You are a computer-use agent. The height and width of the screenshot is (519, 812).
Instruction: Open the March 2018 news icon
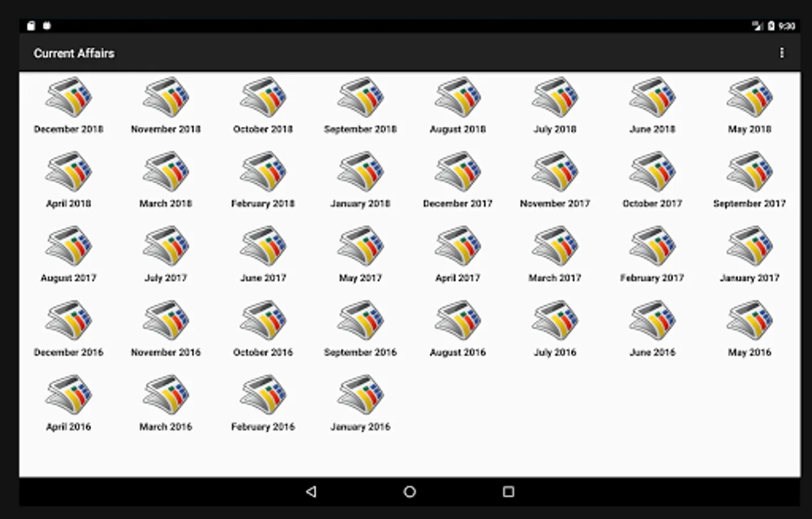166,172
